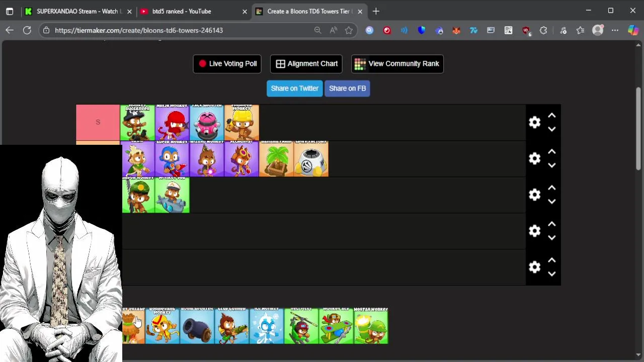Move the S tier row down
This screenshot has width=644, height=362.
[551, 129]
